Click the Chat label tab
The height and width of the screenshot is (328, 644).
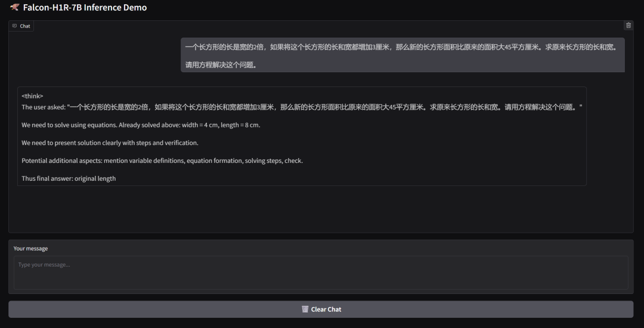coord(21,26)
